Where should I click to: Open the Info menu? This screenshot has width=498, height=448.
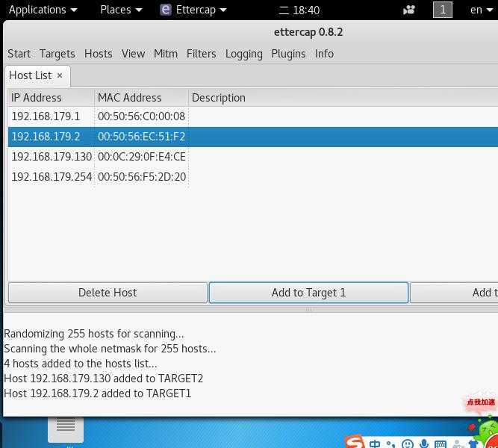pos(324,54)
